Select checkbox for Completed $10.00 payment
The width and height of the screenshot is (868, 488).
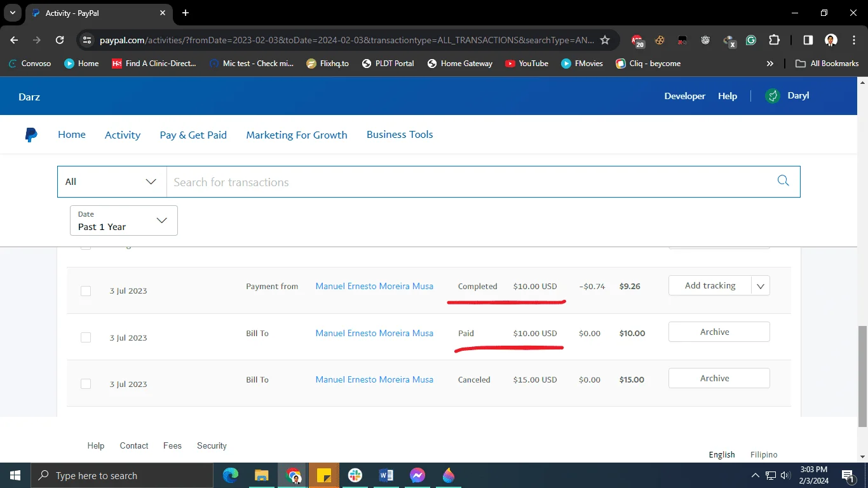pyautogui.click(x=86, y=291)
